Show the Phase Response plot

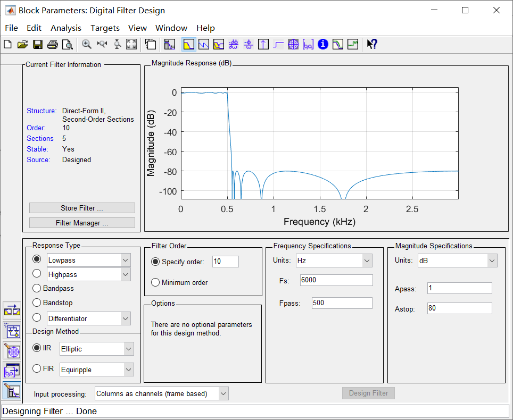204,44
